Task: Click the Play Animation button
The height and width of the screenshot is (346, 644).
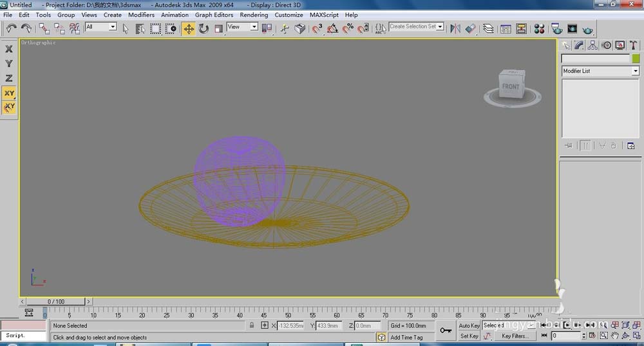Action: 567,325
